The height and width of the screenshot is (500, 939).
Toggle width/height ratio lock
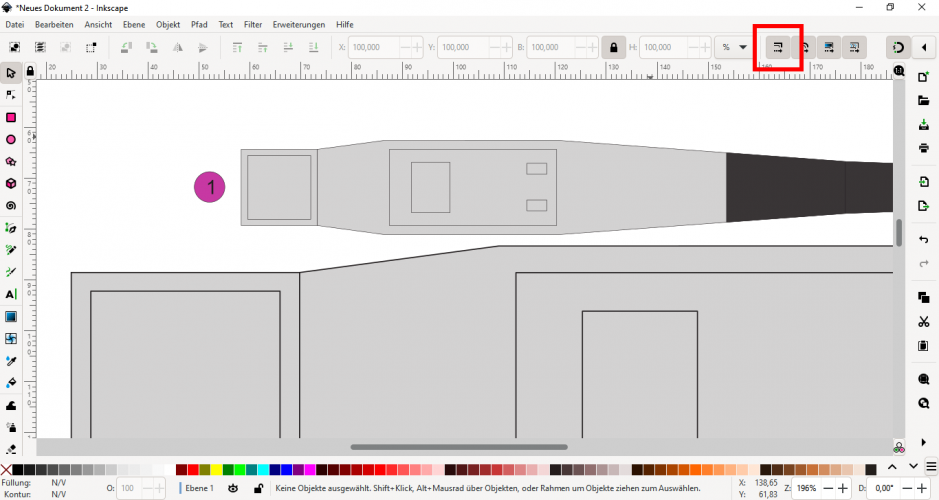613,47
